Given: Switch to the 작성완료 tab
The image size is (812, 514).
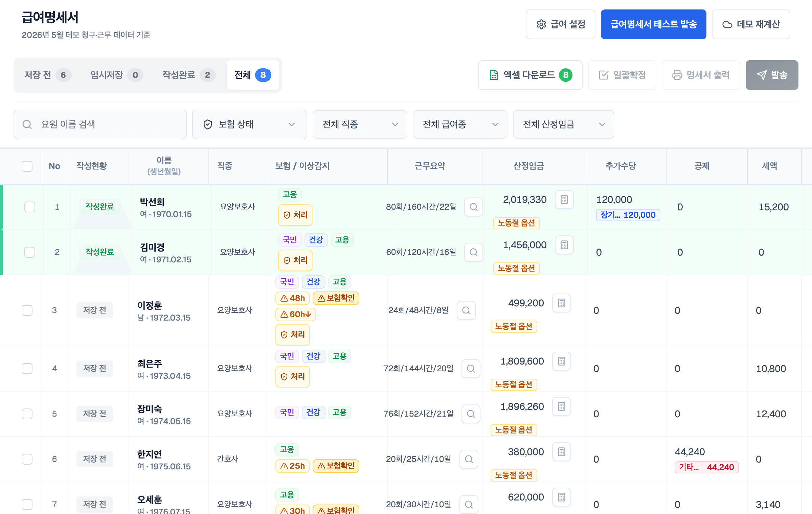Looking at the screenshot, I should click(188, 75).
